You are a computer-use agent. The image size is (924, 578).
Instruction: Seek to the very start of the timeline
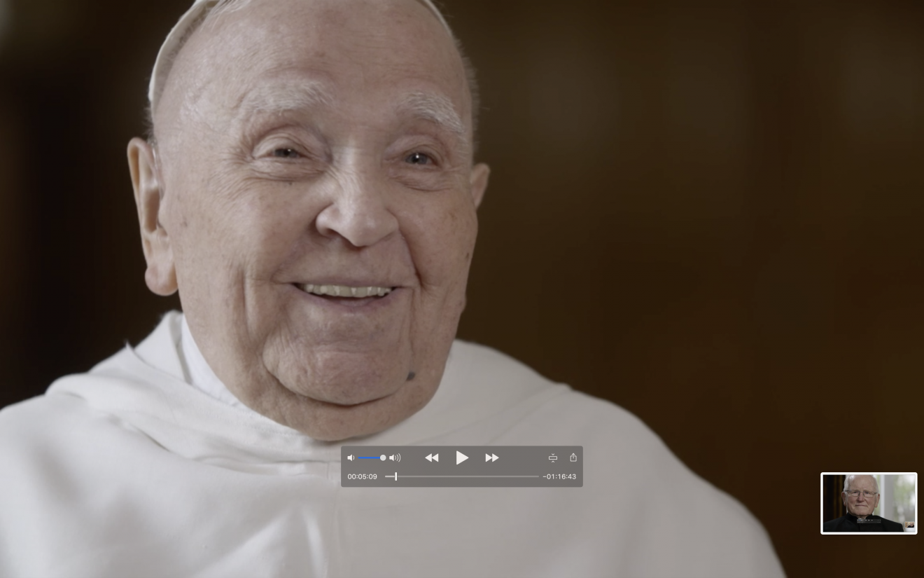386,476
